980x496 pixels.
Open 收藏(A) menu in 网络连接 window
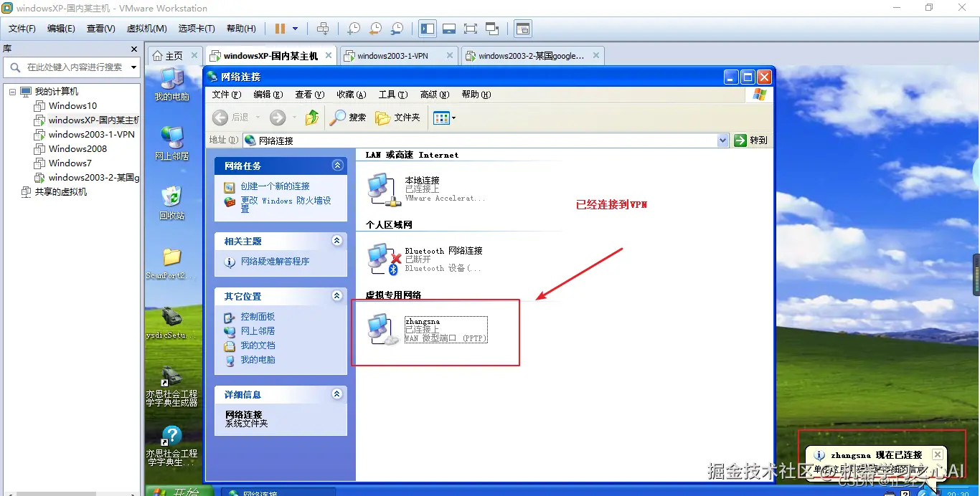pyautogui.click(x=352, y=95)
